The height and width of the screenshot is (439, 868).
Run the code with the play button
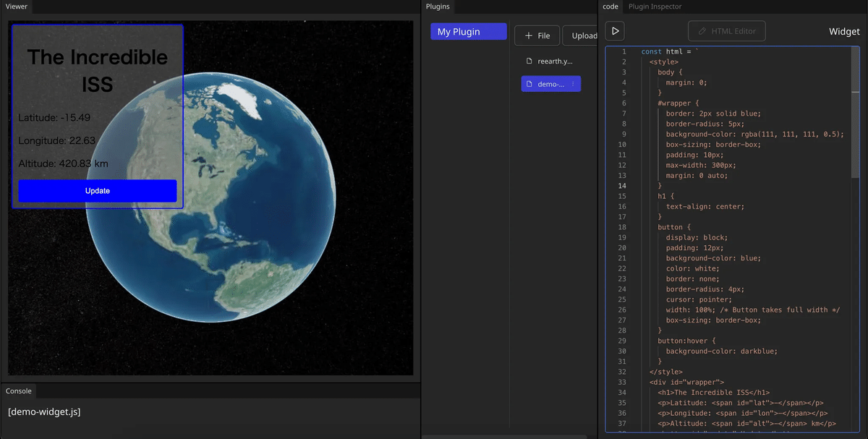(x=615, y=31)
